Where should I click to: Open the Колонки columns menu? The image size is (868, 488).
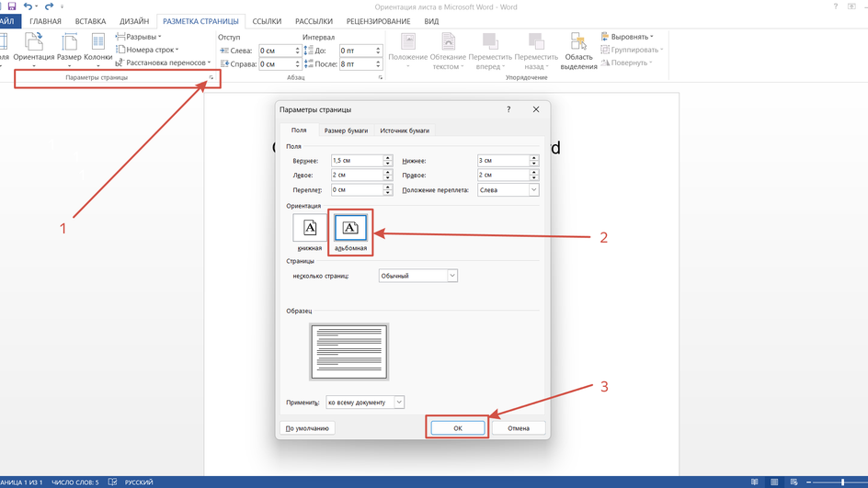tap(98, 50)
